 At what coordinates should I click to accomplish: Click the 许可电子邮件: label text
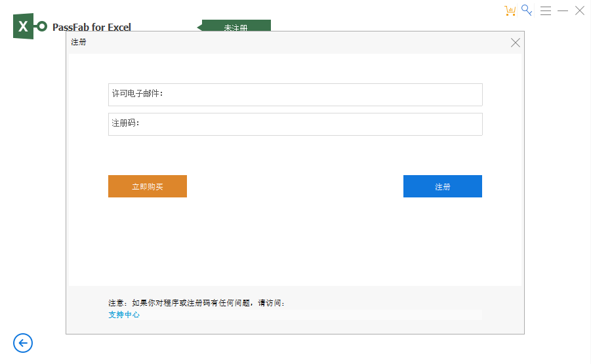coord(137,94)
